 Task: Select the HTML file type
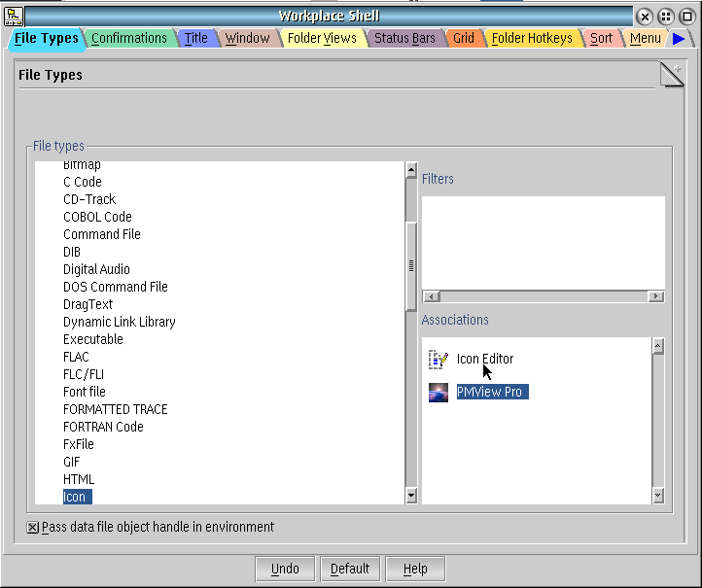(79, 479)
